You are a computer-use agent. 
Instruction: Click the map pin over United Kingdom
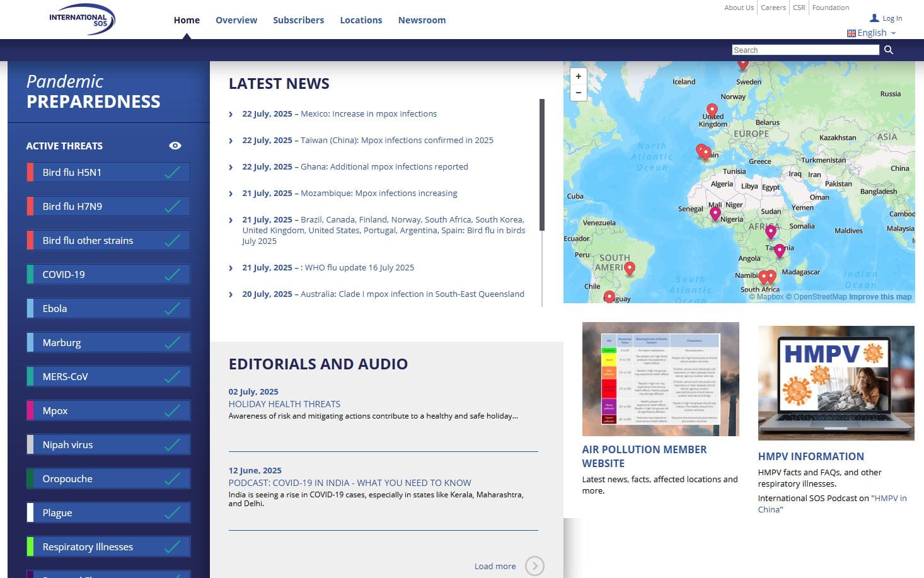712,110
